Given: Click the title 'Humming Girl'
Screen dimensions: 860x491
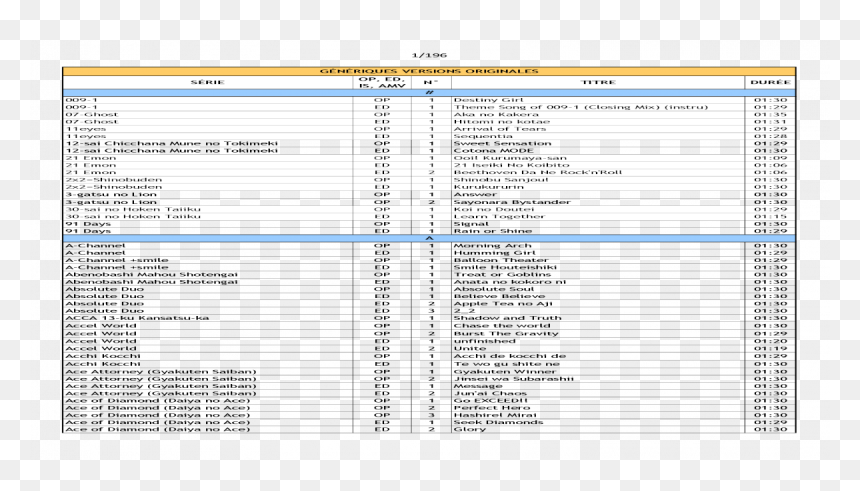Looking at the screenshot, I should pos(494,253).
